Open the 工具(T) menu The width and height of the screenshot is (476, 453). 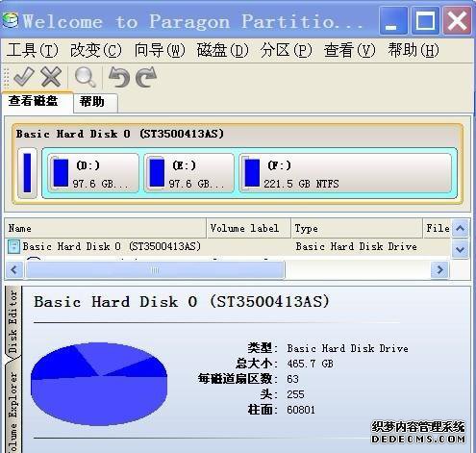tap(33, 50)
